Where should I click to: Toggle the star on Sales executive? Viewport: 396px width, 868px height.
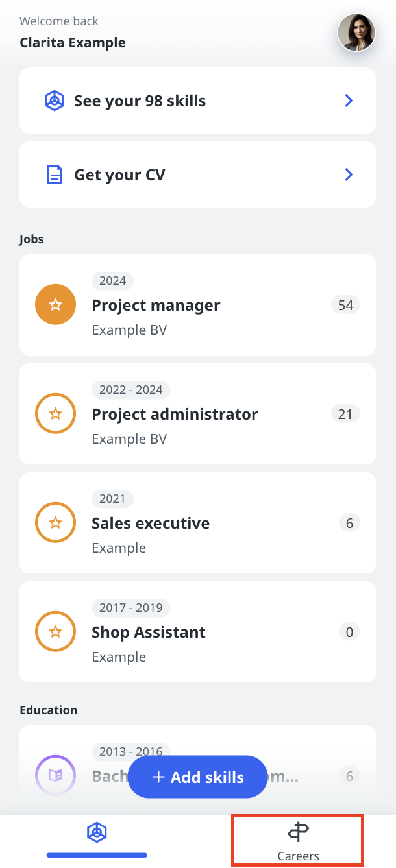pyautogui.click(x=55, y=522)
